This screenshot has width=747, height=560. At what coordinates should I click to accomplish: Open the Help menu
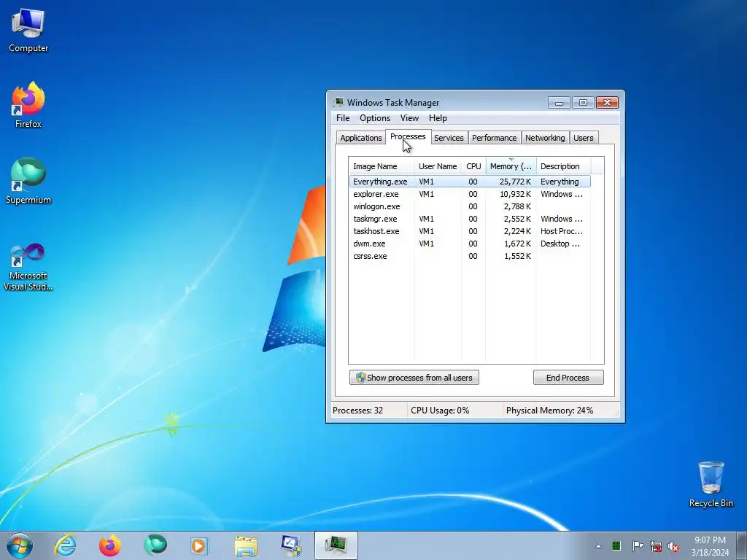point(438,118)
